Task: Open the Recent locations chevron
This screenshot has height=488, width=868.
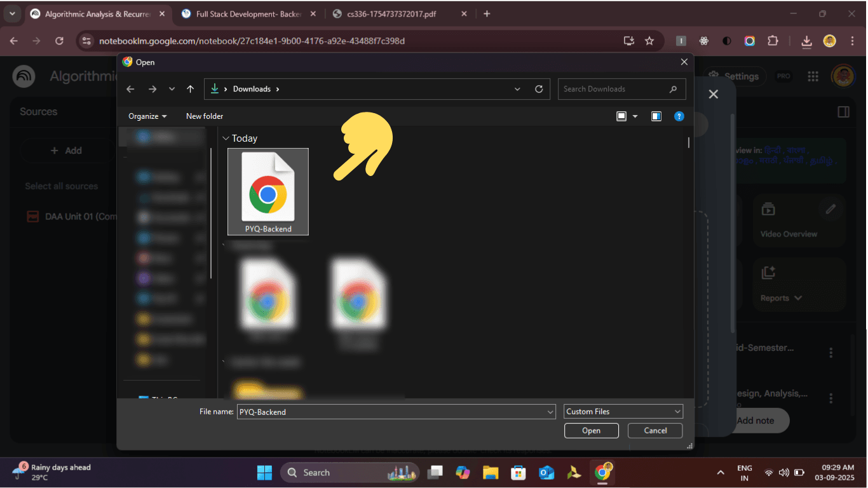Action: click(172, 89)
